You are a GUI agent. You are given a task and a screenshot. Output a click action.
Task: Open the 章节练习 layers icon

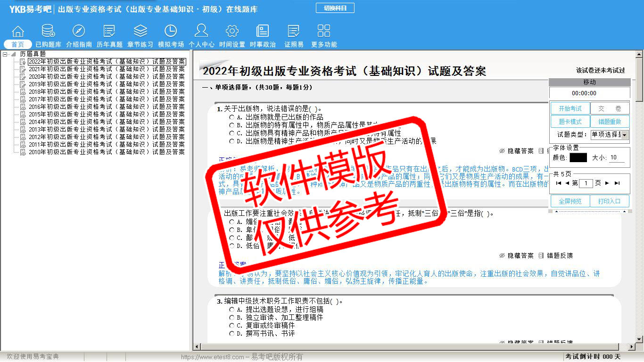(140, 32)
